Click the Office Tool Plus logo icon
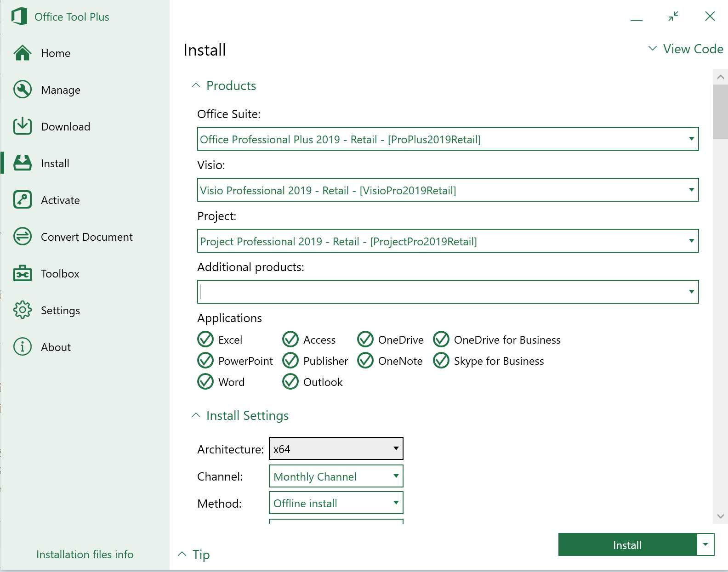This screenshot has width=728, height=572. pyautogui.click(x=19, y=17)
